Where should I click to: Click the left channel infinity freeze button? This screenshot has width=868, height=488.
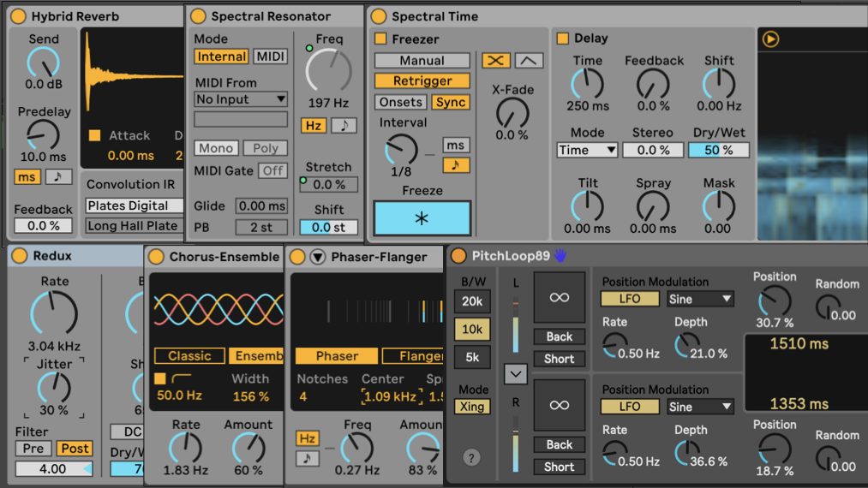pyautogui.click(x=559, y=297)
